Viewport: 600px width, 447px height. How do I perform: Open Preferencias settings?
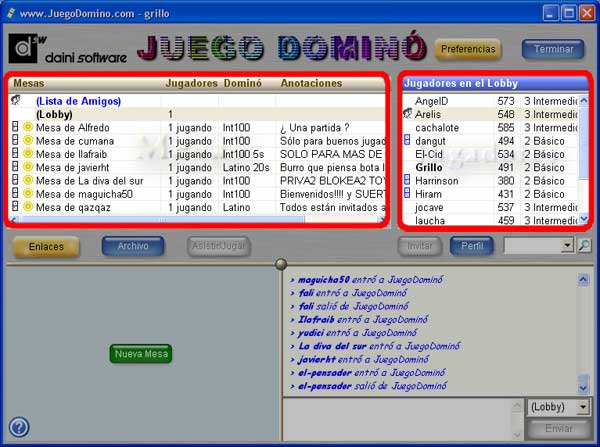tap(468, 49)
